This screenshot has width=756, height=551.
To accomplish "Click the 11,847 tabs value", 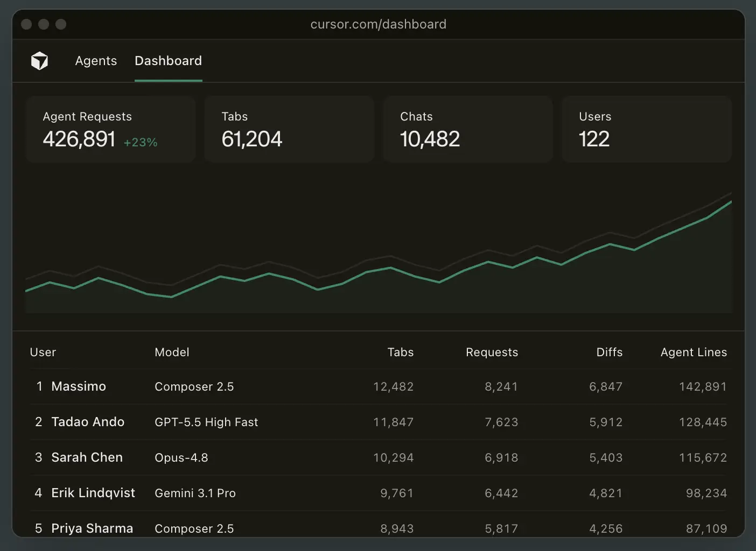I will point(393,422).
